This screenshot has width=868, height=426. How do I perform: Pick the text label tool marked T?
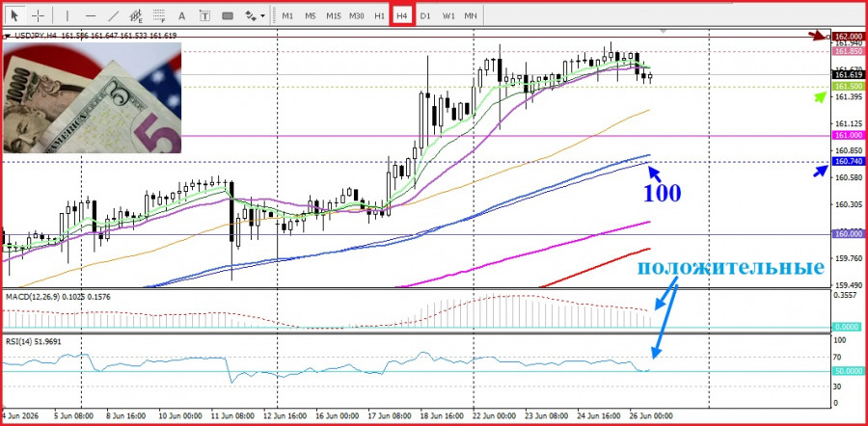204,15
